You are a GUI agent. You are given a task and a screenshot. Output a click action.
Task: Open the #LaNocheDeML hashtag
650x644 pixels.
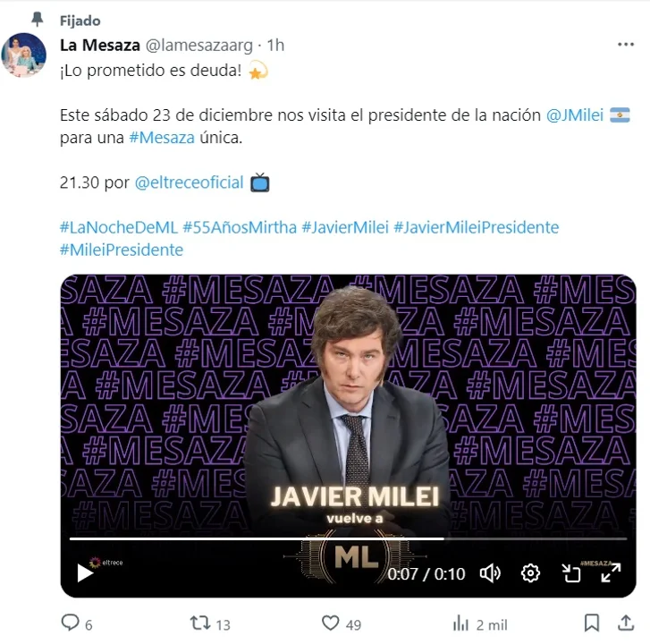tap(119, 227)
